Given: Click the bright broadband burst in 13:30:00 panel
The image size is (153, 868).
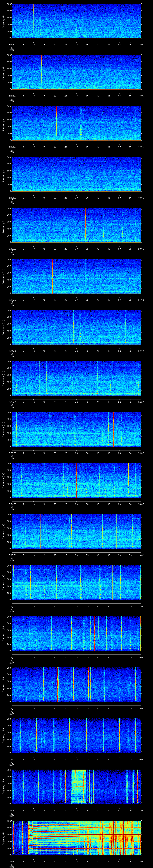Looking at the screenshot, I should click(x=79, y=787).
